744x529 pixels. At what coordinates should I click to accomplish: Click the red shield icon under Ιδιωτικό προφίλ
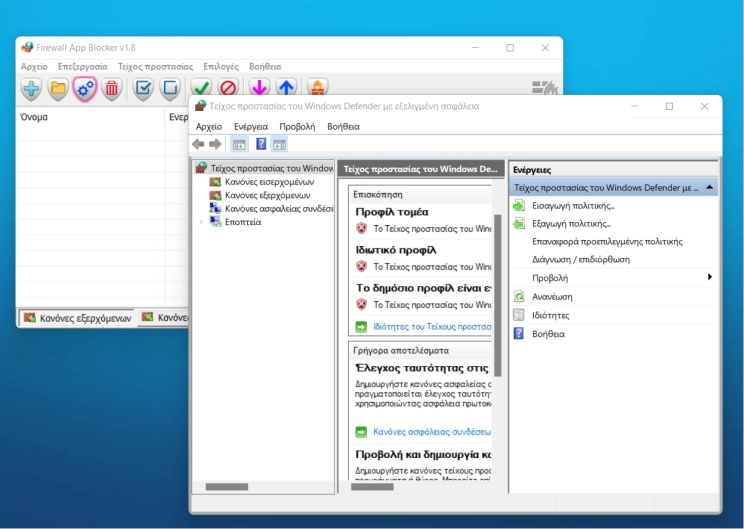click(x=362, y=266)
